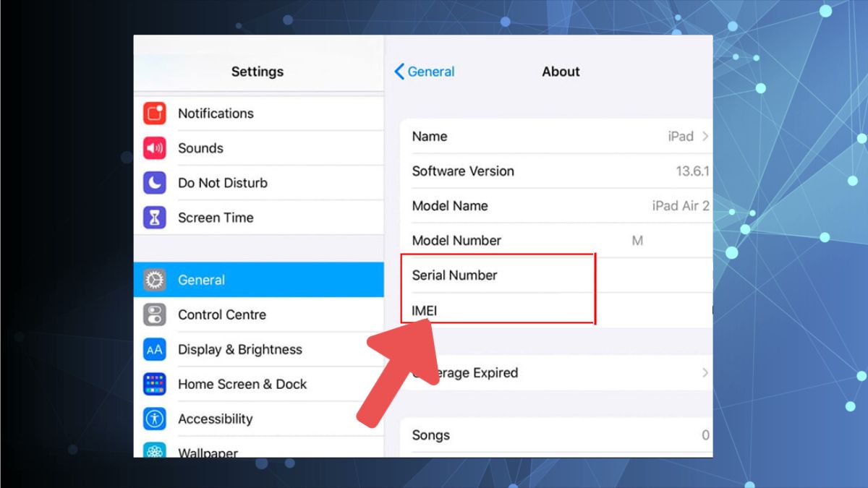Tap the blue back chevron
868x488 pixels.
[399, 72]
